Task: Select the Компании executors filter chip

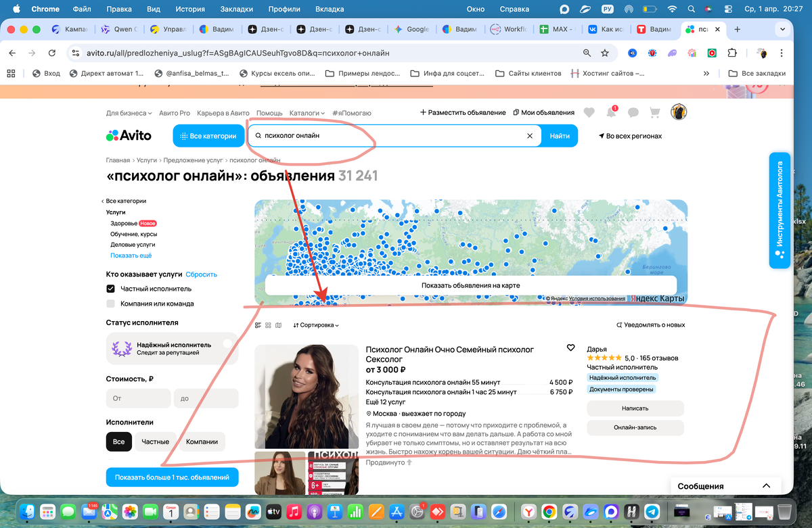Action: coord(202,441)
